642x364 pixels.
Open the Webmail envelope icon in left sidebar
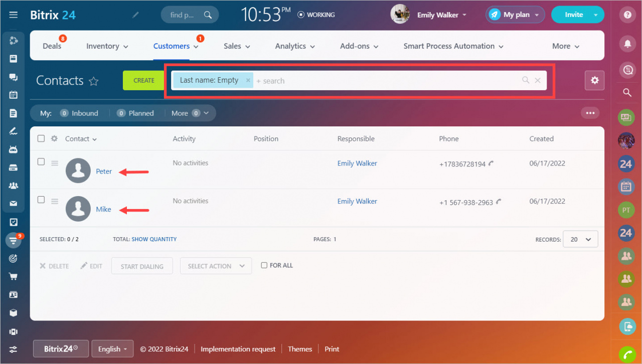(14, 204)
